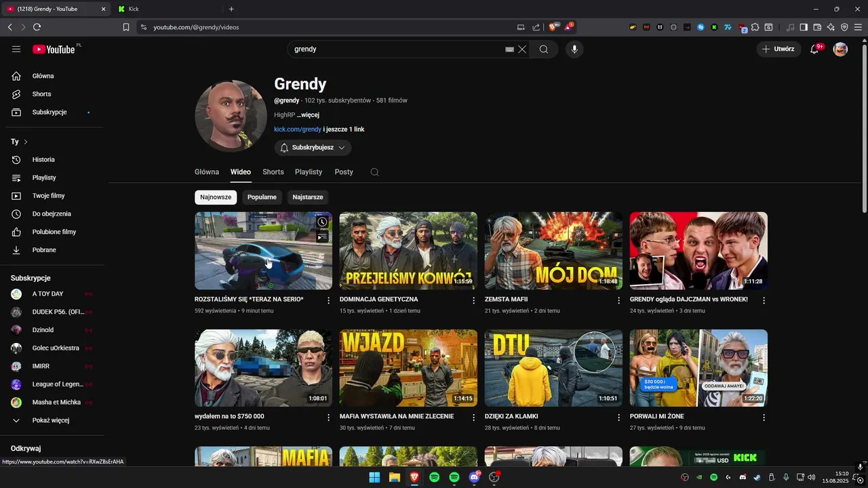Open options menu for PORWALI MI ŻONE video
Viewport: 868px width, 488px height.
[764, 418]
